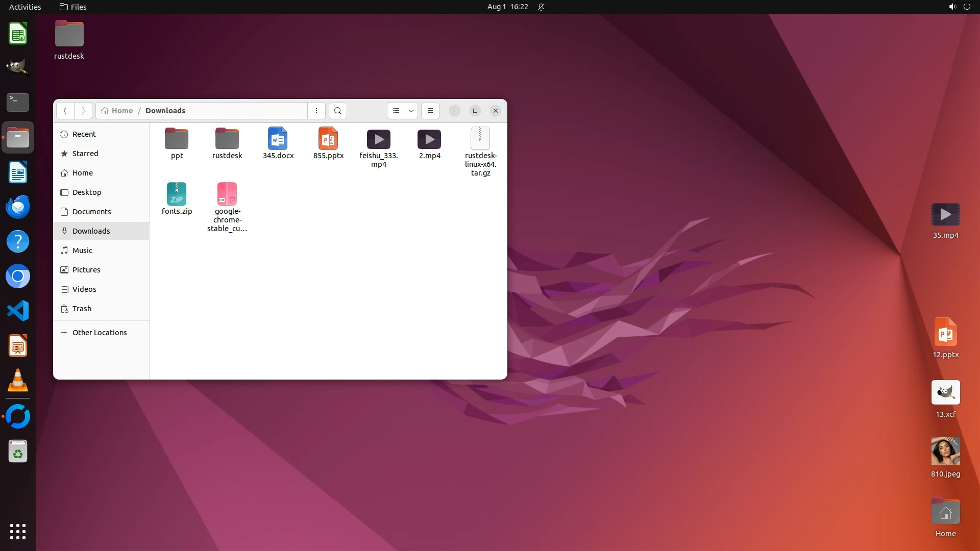Select Documents in the sidebar
The image size is (980, 551).
pos(91,212)
